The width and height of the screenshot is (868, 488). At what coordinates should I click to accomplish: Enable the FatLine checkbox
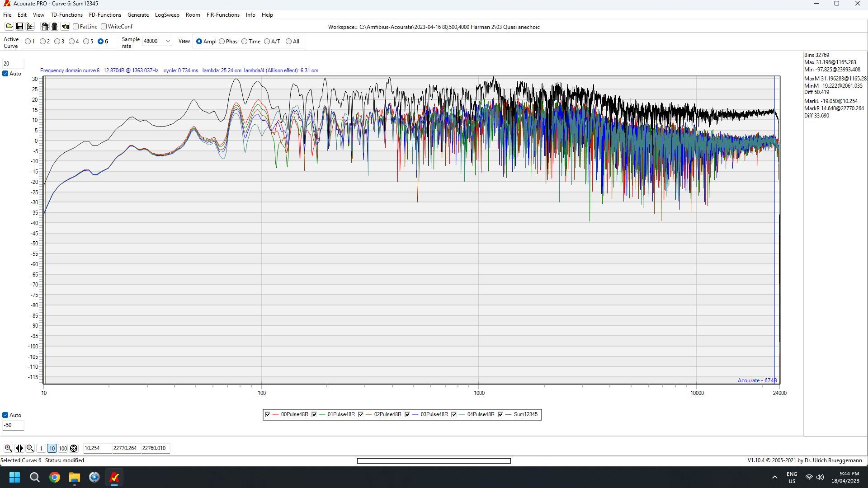(75, 26)
